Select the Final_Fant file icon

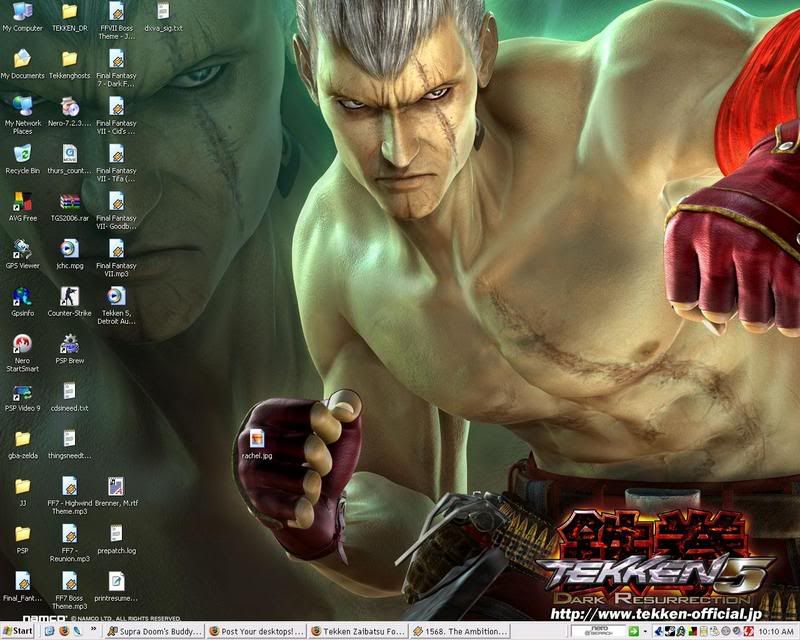[x=22, y=587]
